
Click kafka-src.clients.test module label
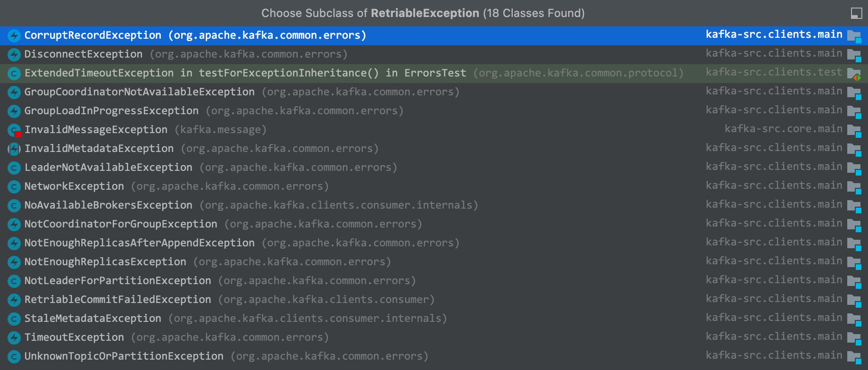point(774,72)
